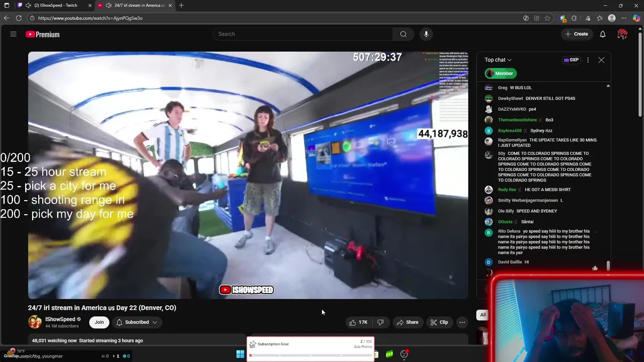Close the live chat panel

click(x=601, y=60)
